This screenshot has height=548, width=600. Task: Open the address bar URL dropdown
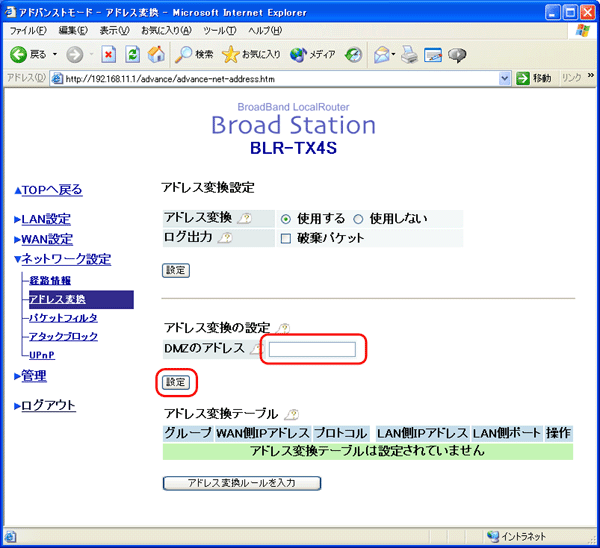(505, 78)
